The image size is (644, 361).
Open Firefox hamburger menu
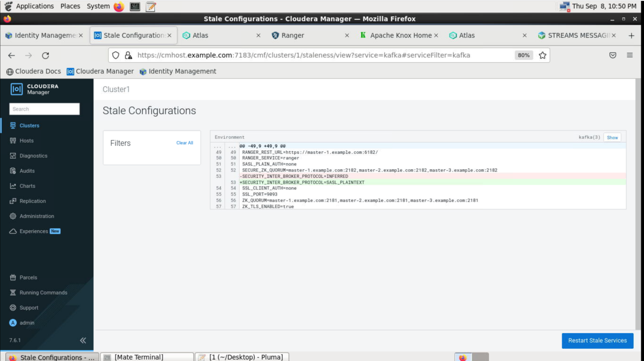click(630, 55)
